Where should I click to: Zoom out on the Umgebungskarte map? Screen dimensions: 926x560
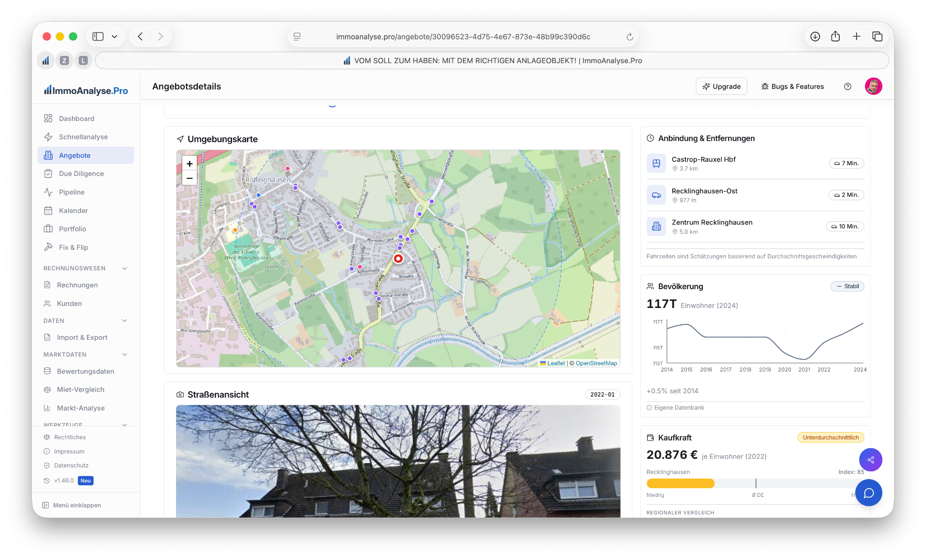pos(190,178)
